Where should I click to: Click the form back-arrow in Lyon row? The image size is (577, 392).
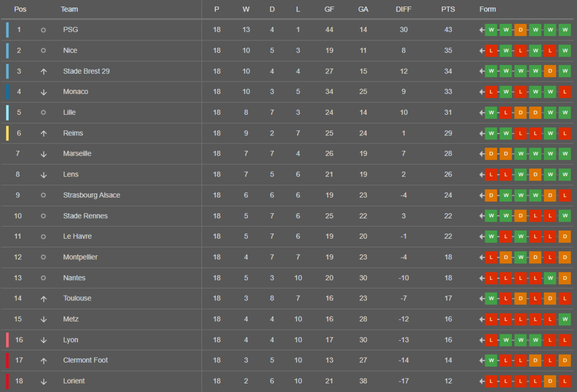point(481,340)
